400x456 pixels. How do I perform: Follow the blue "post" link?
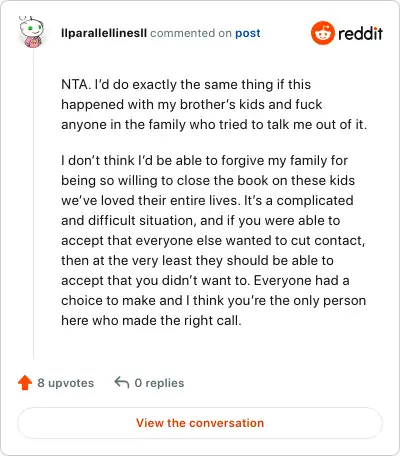(x=248, y=33)
